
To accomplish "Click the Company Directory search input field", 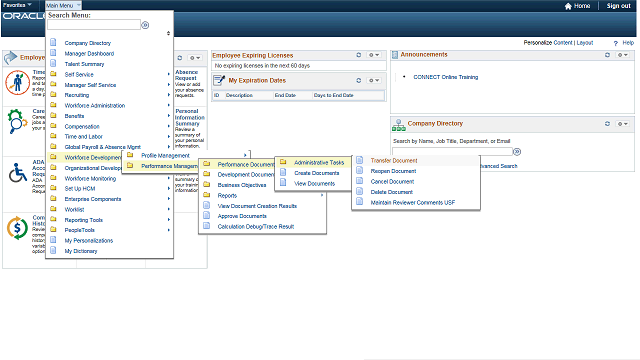I will pos(452,151).
